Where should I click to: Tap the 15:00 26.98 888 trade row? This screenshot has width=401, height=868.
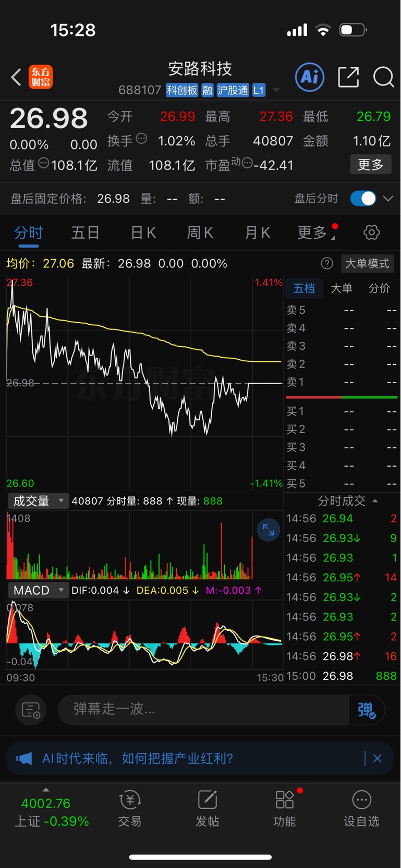click(342, 676)
